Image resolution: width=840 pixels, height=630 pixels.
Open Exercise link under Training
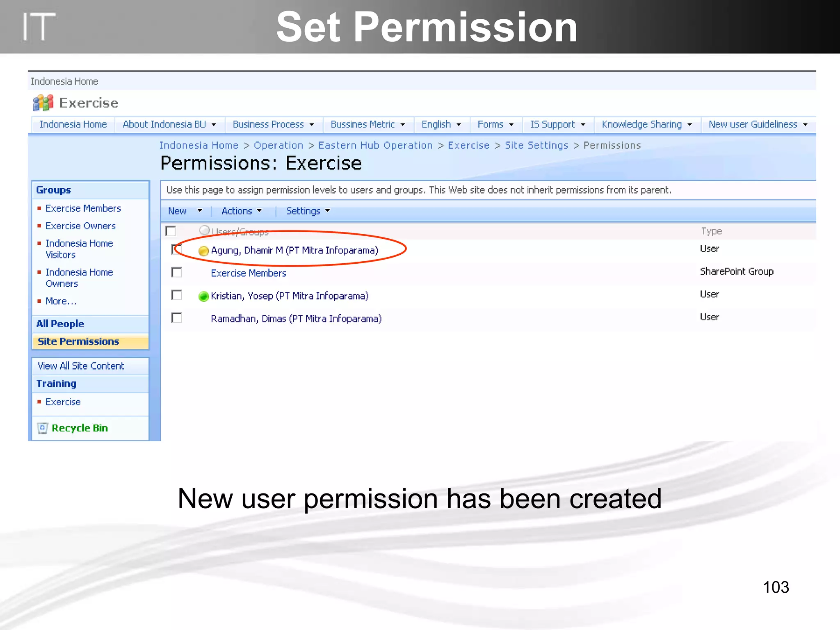click(63, 402)
